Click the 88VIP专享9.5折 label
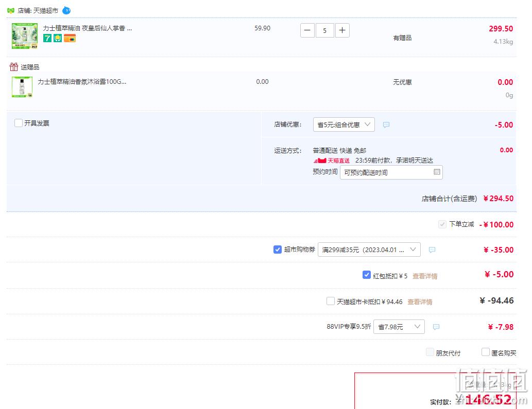Image resolution: width=532 pixels, height=409 pixels. click(x=349, y=327)
